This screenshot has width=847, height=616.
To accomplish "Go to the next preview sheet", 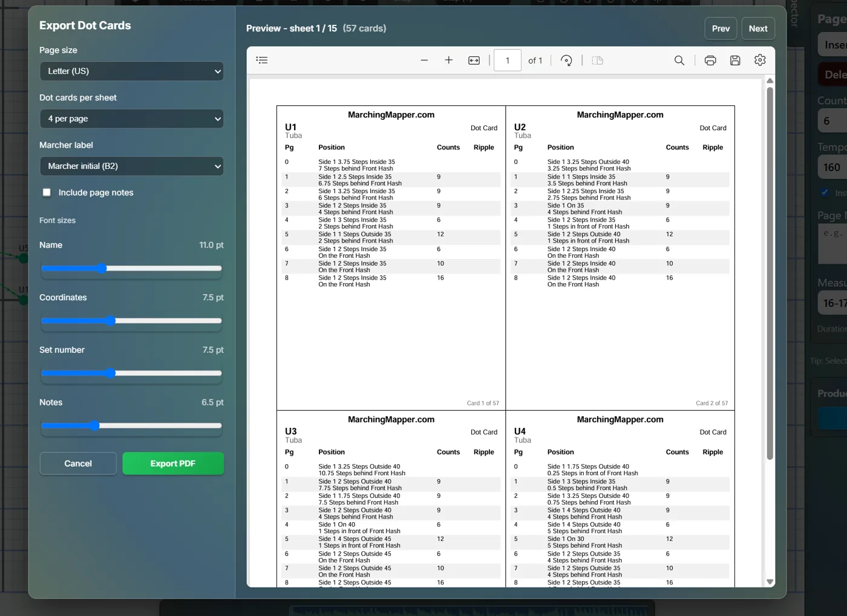I will click(x=758, y=28).
